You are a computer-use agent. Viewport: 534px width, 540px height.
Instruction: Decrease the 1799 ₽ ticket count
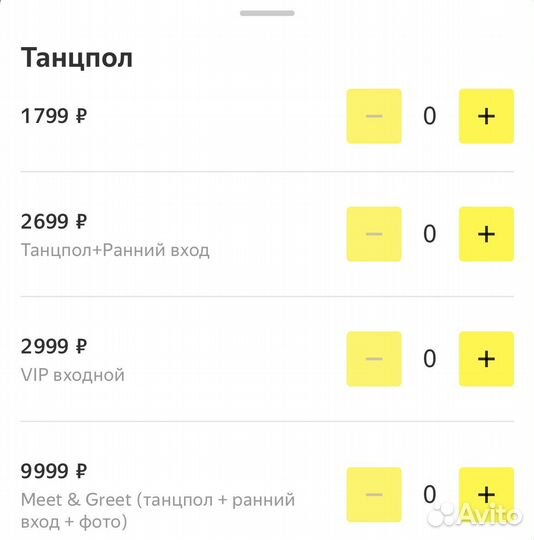coord(374,116)
